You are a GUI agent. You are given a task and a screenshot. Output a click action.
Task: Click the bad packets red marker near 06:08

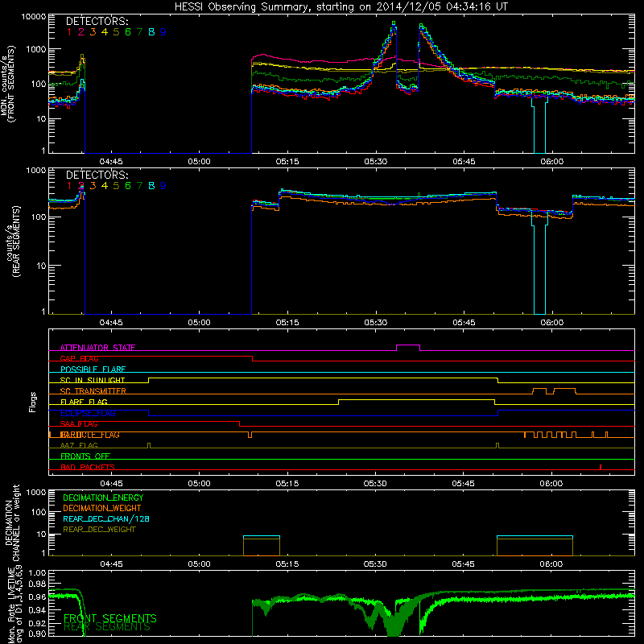601,467
